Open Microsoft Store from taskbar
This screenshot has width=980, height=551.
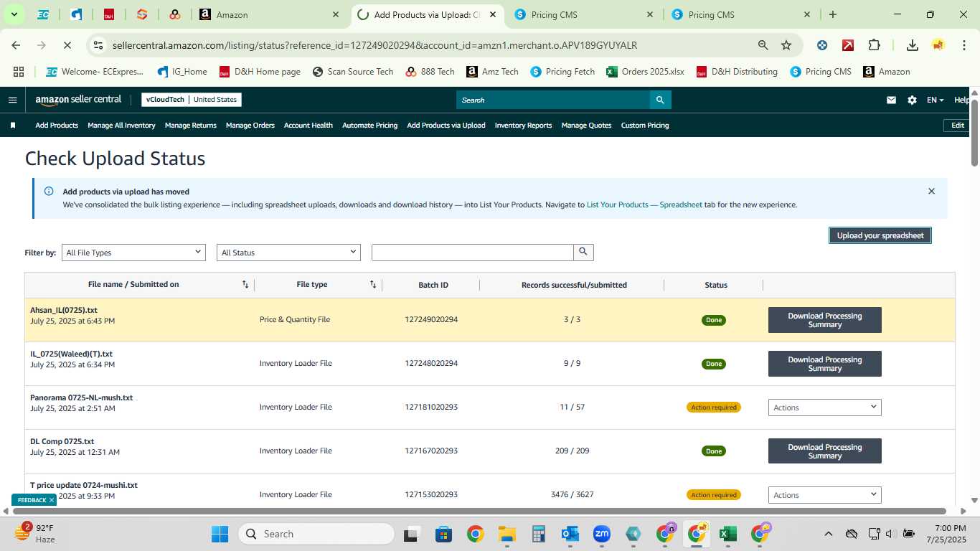click(443, 534)
